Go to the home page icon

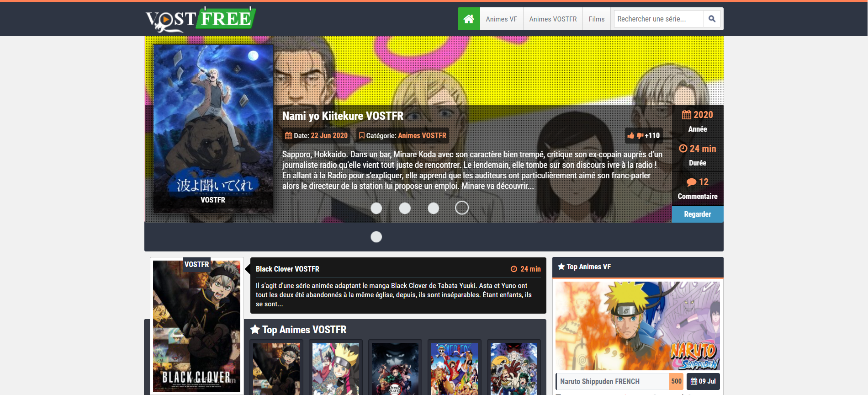[469, 19]
